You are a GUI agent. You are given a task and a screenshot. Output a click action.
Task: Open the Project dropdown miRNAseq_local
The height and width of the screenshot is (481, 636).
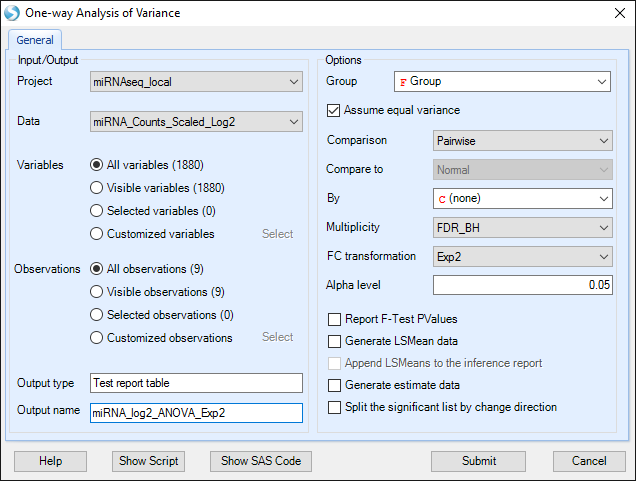point(196,82)
